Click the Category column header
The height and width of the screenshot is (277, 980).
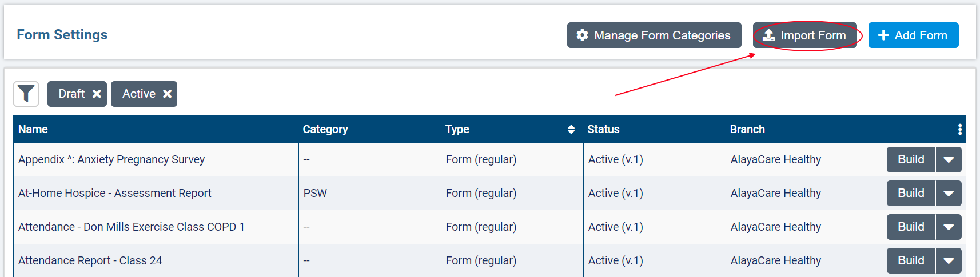click(325, 129)
